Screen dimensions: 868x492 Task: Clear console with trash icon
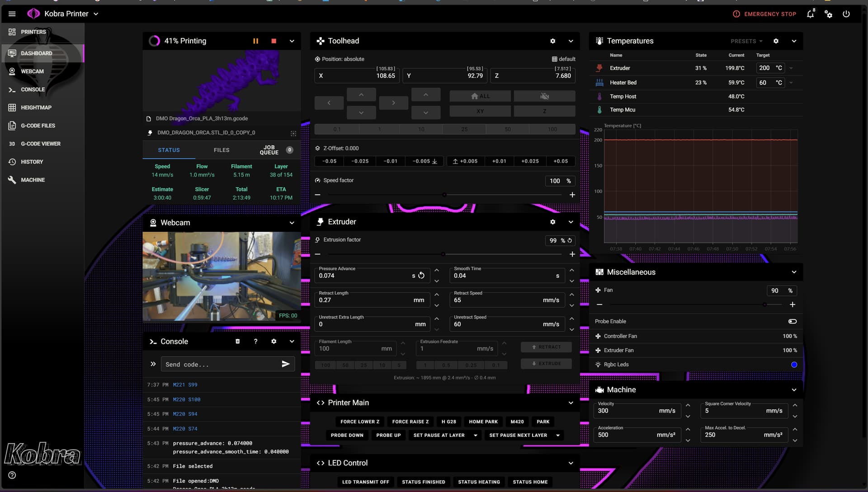(x=238, y=342)
